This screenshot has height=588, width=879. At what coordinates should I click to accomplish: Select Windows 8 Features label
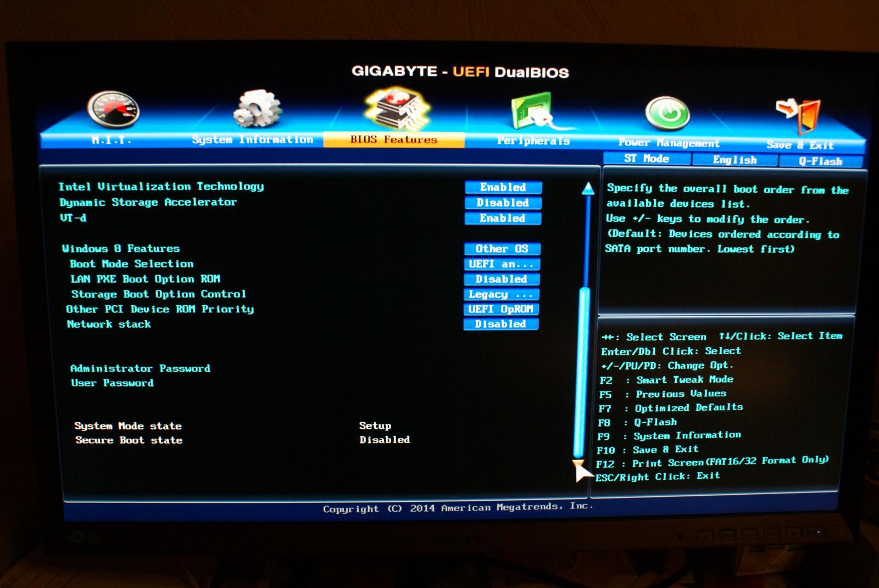[121, 248]
